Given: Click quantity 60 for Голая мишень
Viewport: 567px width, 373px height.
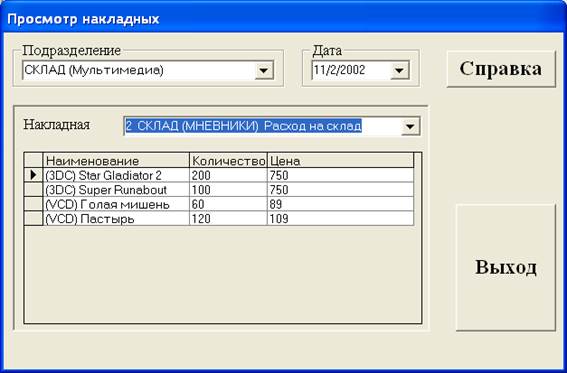Looking at the screenshot, I should 228,204.
